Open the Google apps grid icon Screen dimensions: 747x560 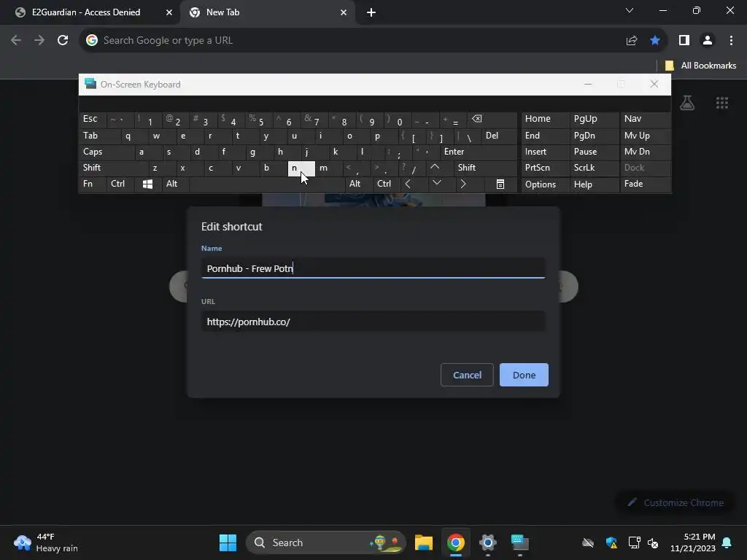tap(722, 102)
